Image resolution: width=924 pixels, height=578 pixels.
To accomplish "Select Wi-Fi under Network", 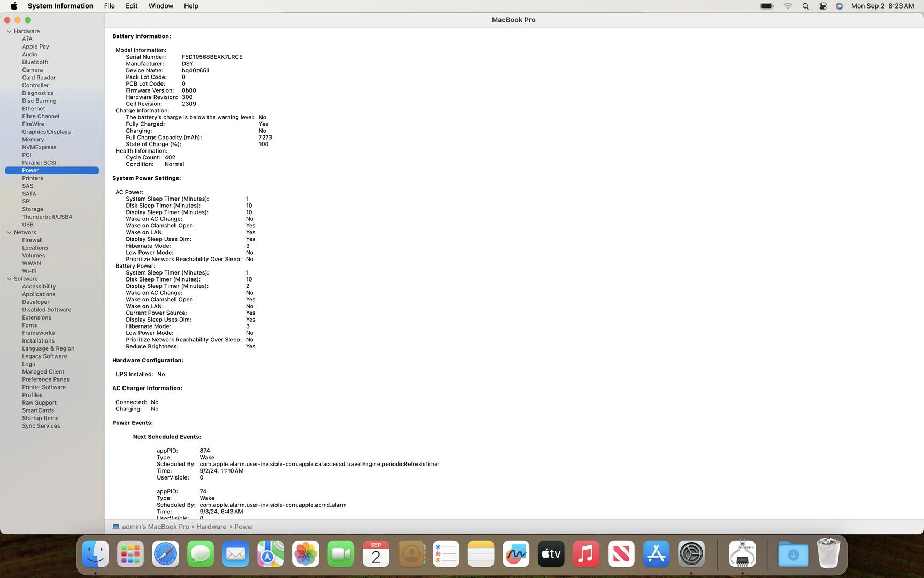I will (x=29, y=271).
